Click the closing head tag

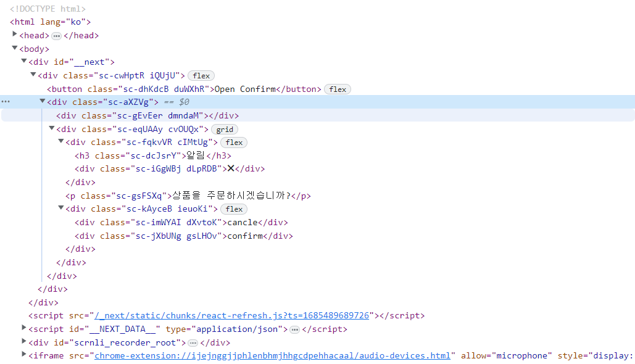[81, 36]
